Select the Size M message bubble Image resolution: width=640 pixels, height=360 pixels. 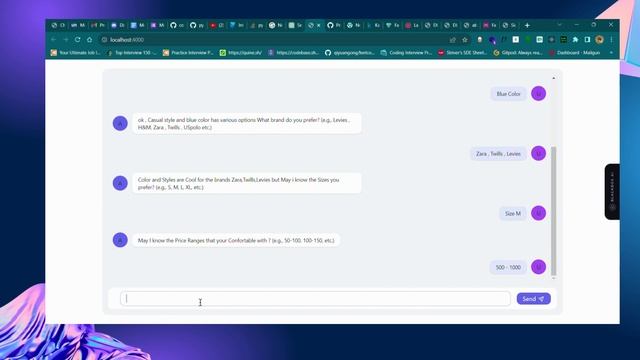[513, 213]
